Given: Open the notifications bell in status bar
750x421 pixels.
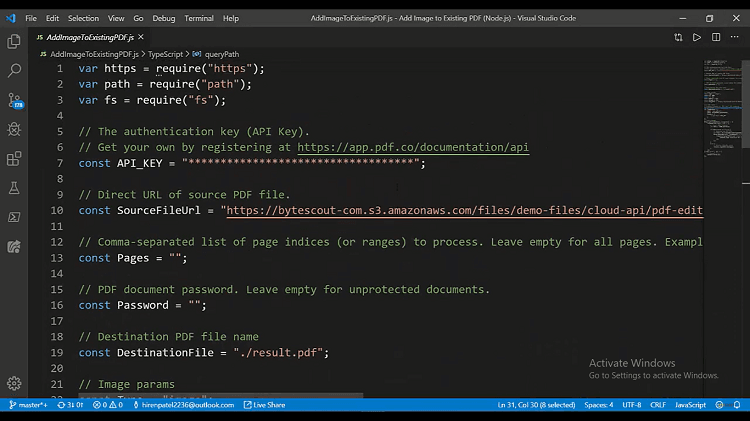Looking at the screenshot, I should point(737,405).
